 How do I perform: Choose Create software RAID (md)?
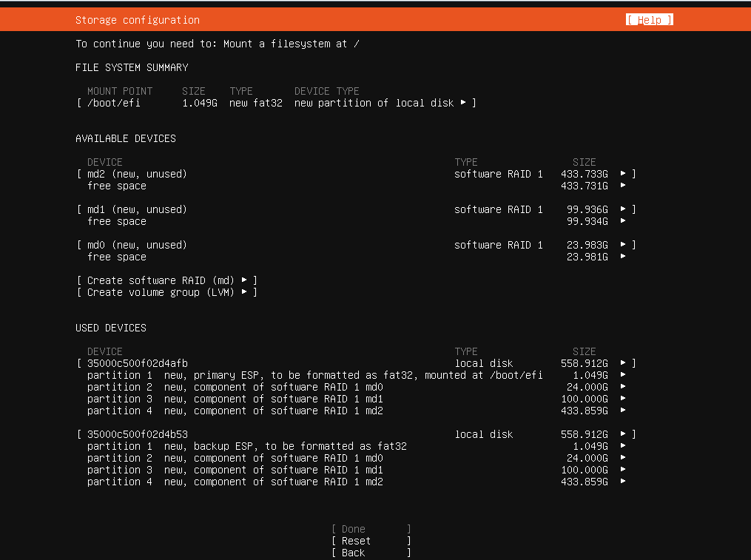coord(166,280)
